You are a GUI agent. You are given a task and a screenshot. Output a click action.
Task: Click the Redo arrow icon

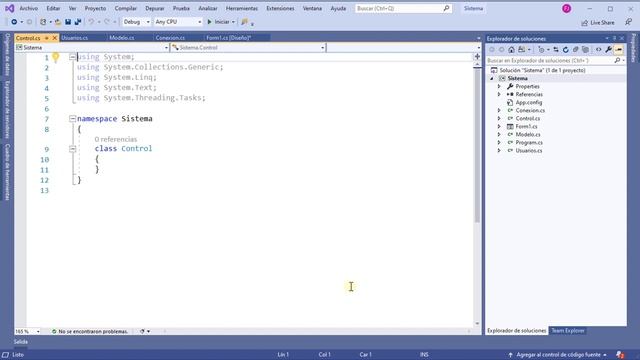coord(107,22)
